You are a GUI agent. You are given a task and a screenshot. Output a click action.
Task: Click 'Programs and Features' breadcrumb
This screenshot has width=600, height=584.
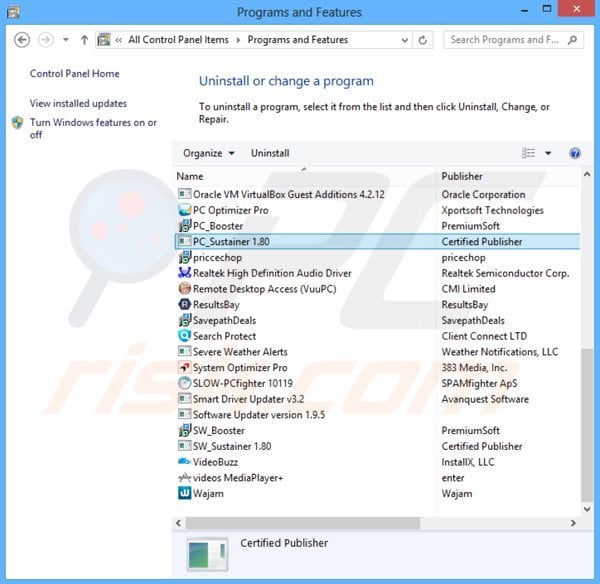point(298,40)
